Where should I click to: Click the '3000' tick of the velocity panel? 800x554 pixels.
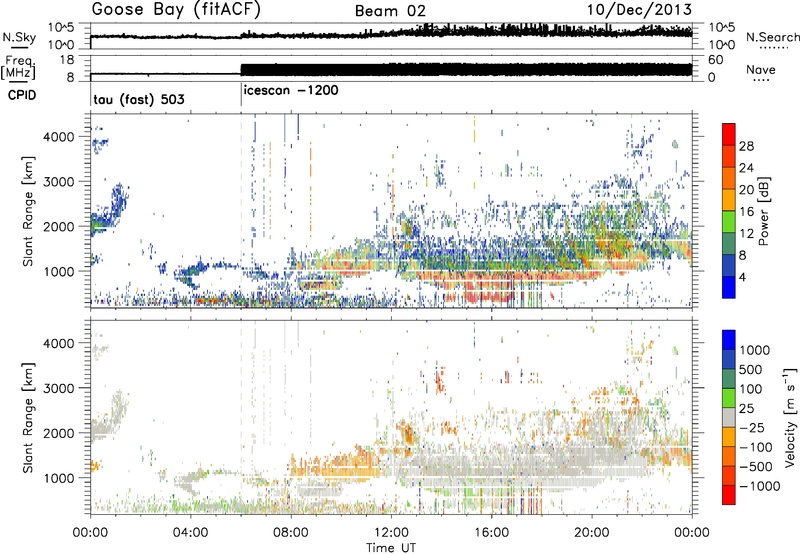click(59, 388)
